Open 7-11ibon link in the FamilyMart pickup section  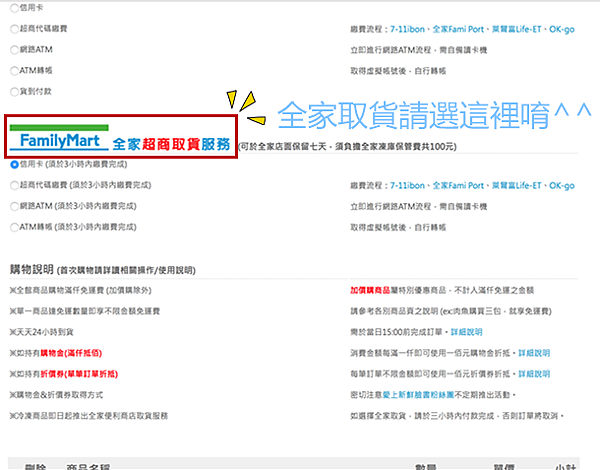[407, 186]
